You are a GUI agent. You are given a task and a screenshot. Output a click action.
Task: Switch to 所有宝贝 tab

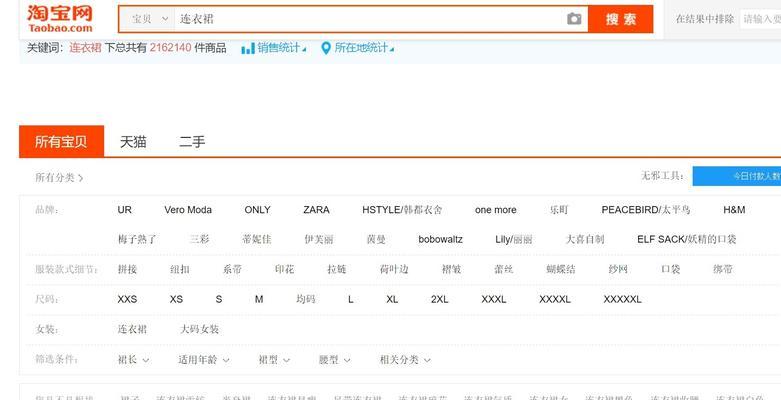click(x=61, y=141)
